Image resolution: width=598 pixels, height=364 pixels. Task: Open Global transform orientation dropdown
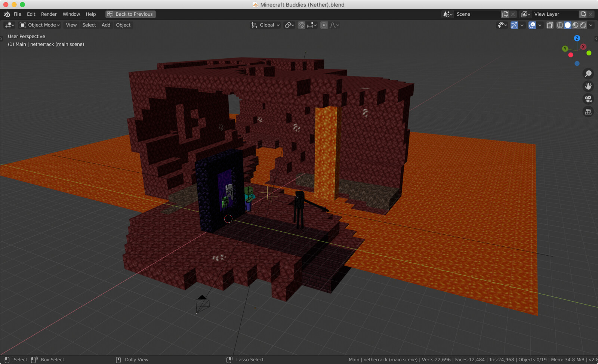(265, 25)
